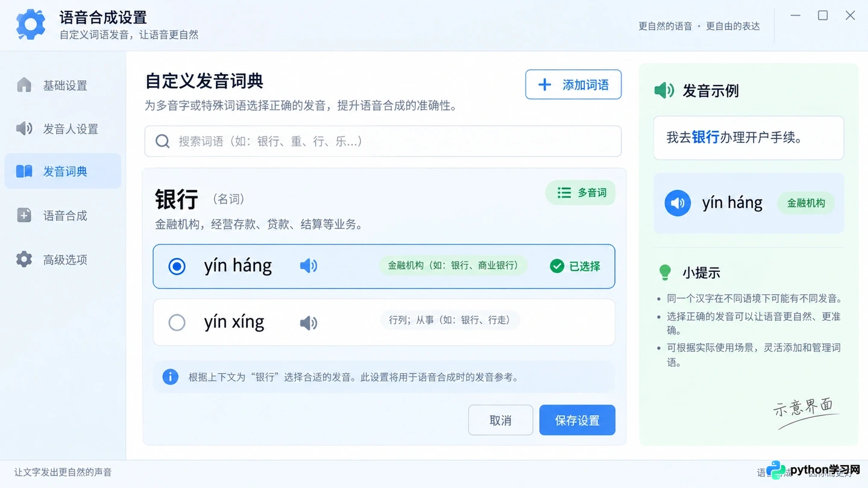Click the blue info icon in the hint bar
This screenshot has height=488, width=868.
pyautogui.click(x=171, y=377)
